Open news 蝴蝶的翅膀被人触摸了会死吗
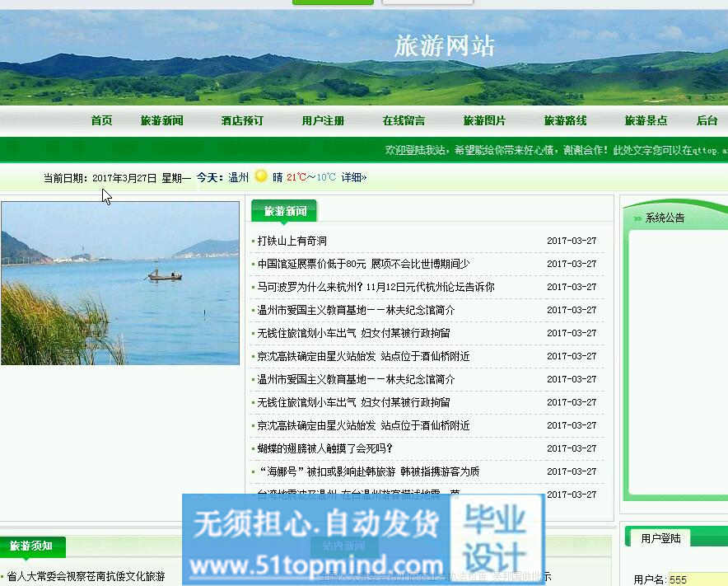Image resolution: width=728 pixels, height=586 pixels. pyautogui.click(x=325, y=448)
